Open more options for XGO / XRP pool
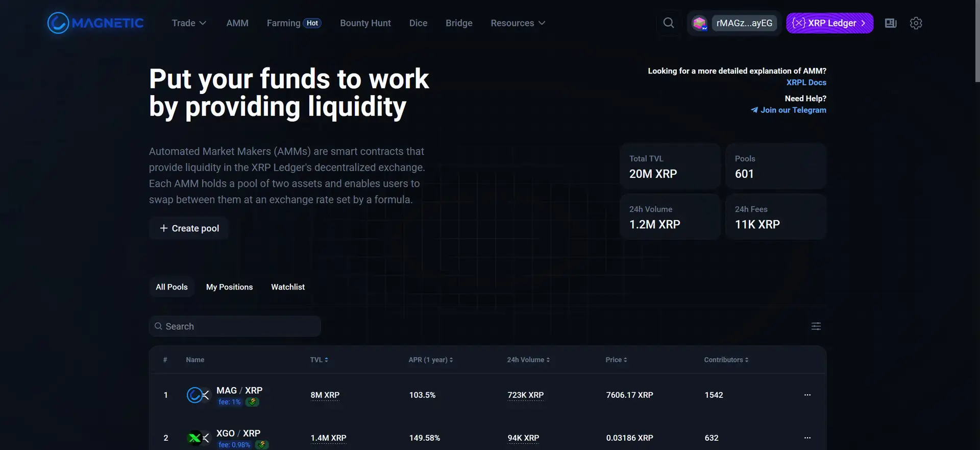 (807, 438)
